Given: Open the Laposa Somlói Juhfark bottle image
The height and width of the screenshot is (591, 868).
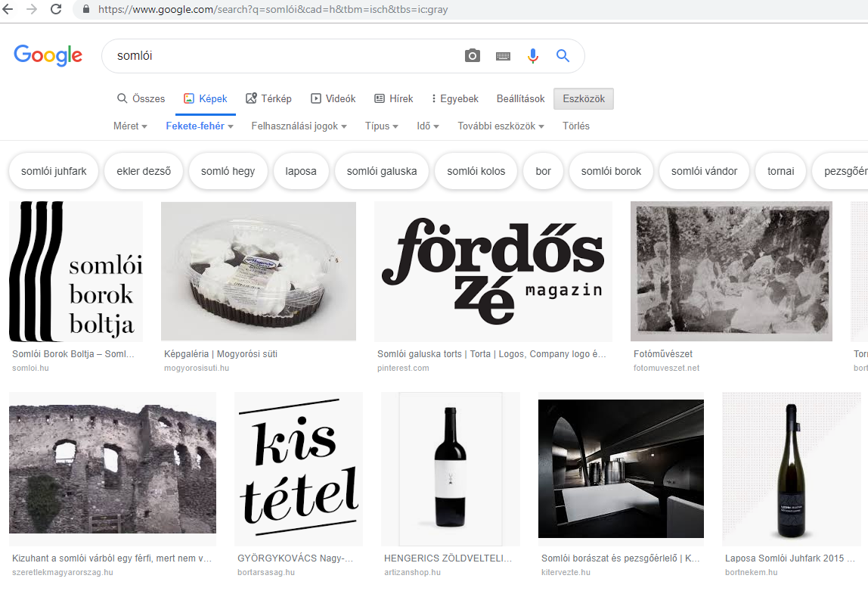Looking at the screenshot, I should tap(791, 468).
